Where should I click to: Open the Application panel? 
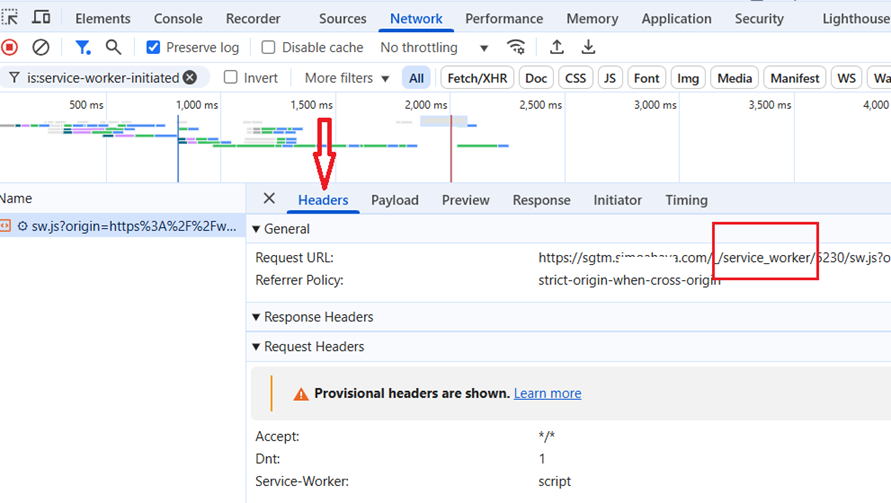click(x=676, y=19)
